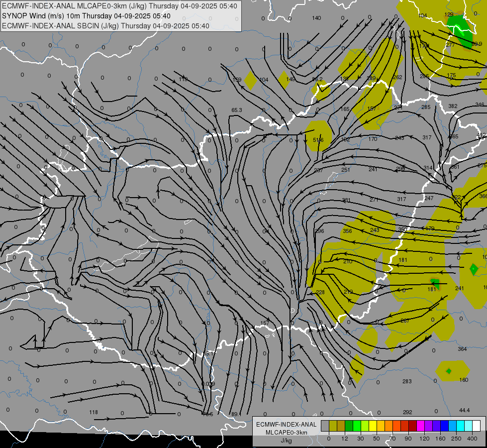The image size is (487, 448).
Task: Click the map value 251
Action: tap(345, 170)
